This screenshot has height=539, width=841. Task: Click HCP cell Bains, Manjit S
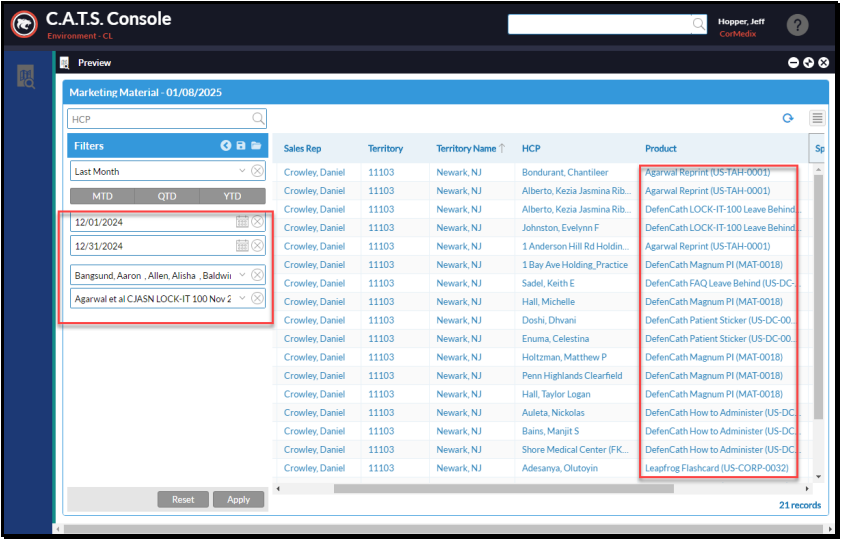coord(550,431)
